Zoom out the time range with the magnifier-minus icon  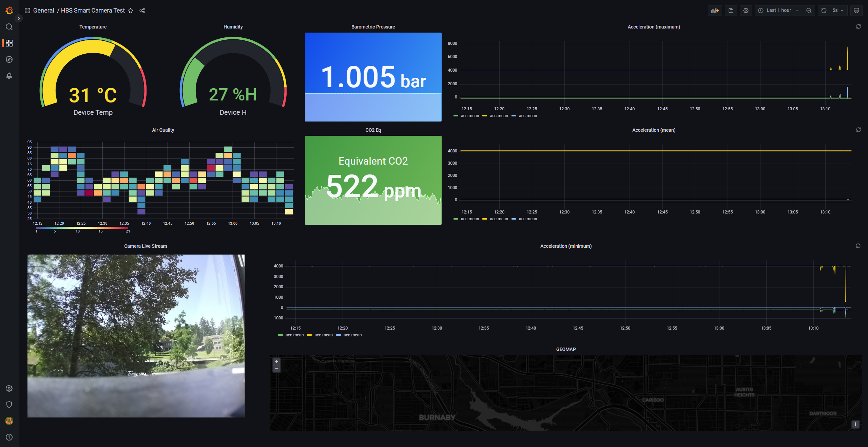809,10
